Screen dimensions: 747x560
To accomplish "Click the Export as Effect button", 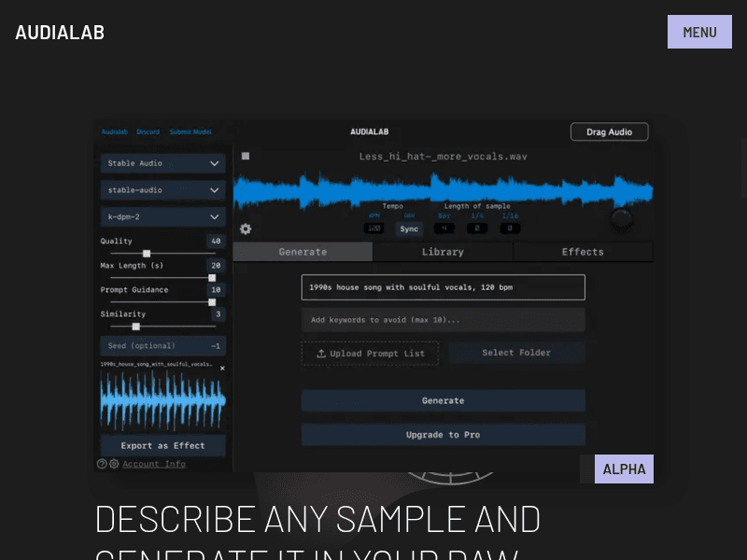I will click(x=162, y=446).
